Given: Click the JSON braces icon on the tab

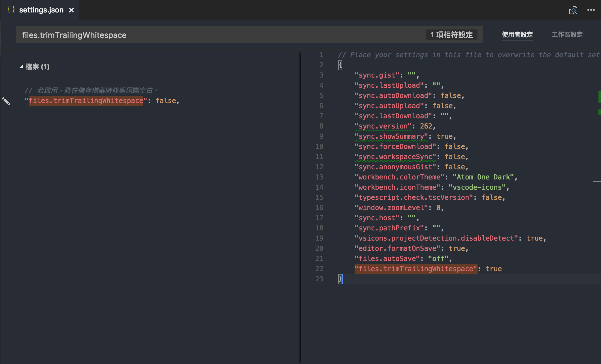Looking at the screenshot, I should click(11, 9).
